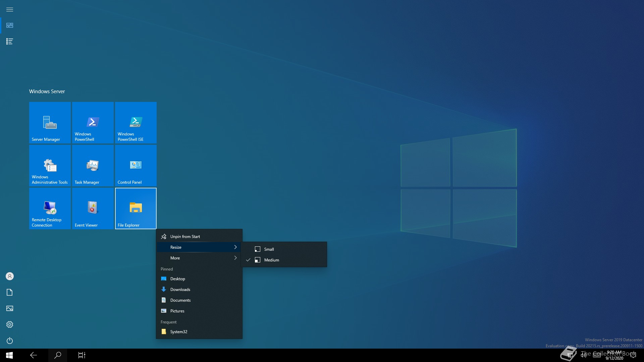
Task: Open the Settings gear icon
Action: pyautogui.click(x=10, y=324)
